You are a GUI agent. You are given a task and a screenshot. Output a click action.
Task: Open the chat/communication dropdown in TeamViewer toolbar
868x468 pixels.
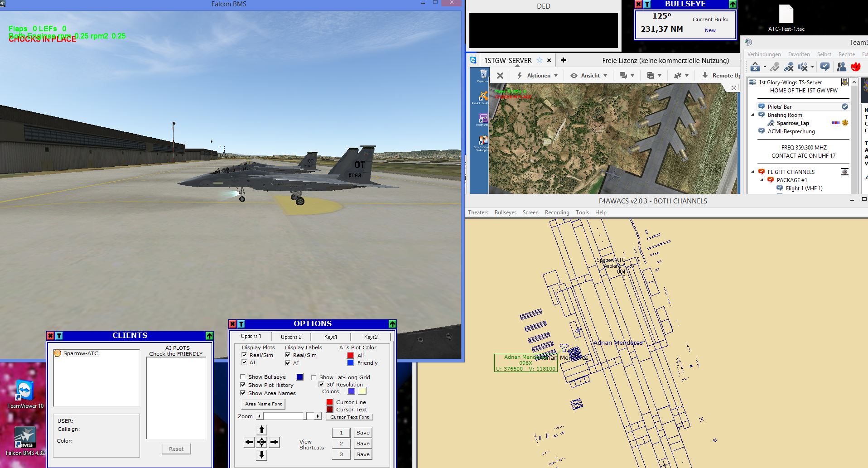pyautogui.click(x=627, y=76)
